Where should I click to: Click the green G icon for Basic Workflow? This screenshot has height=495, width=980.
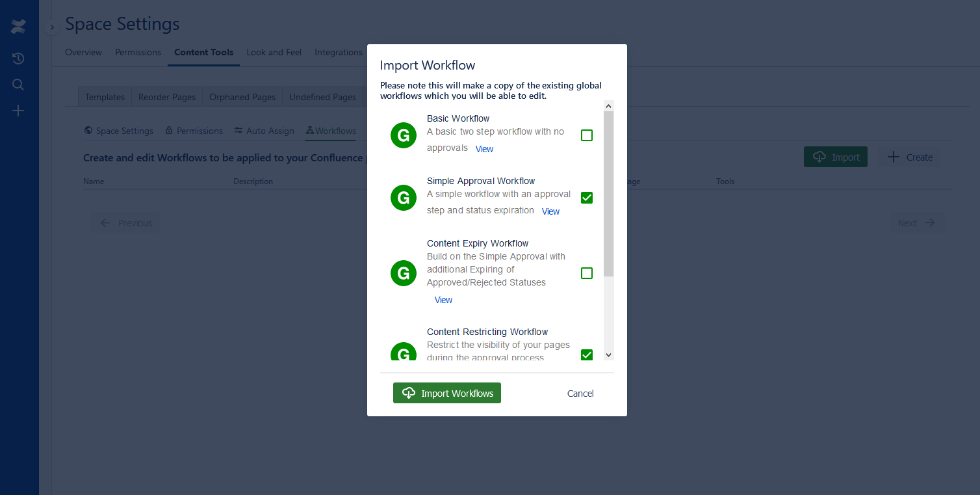coord(403,135)
